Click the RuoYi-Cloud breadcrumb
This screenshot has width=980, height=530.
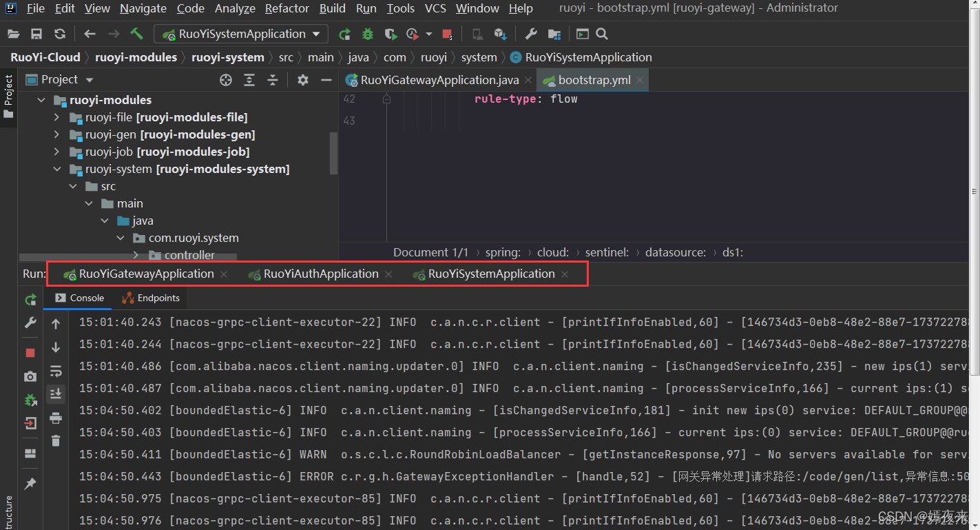(45, 57)
